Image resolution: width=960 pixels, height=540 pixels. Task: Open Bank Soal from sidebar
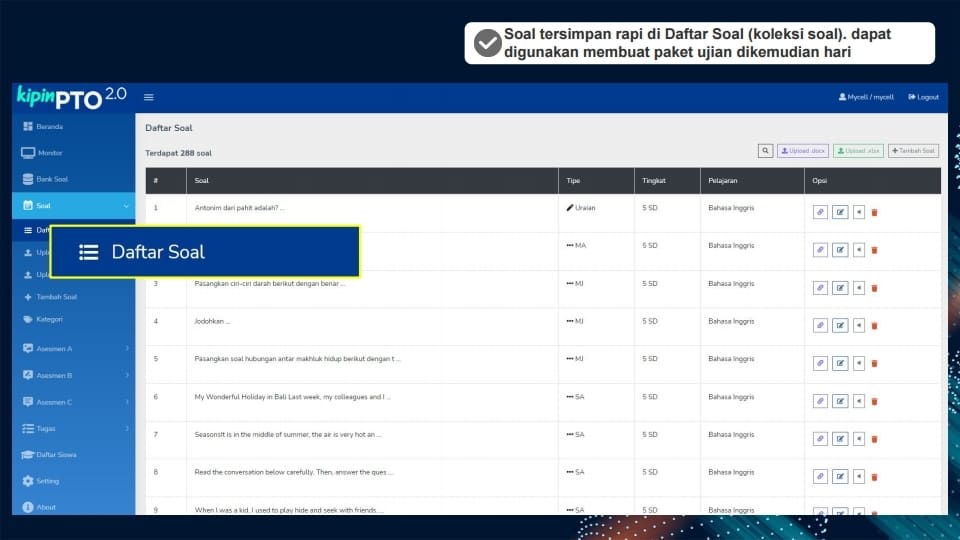(x=52, y=179)
